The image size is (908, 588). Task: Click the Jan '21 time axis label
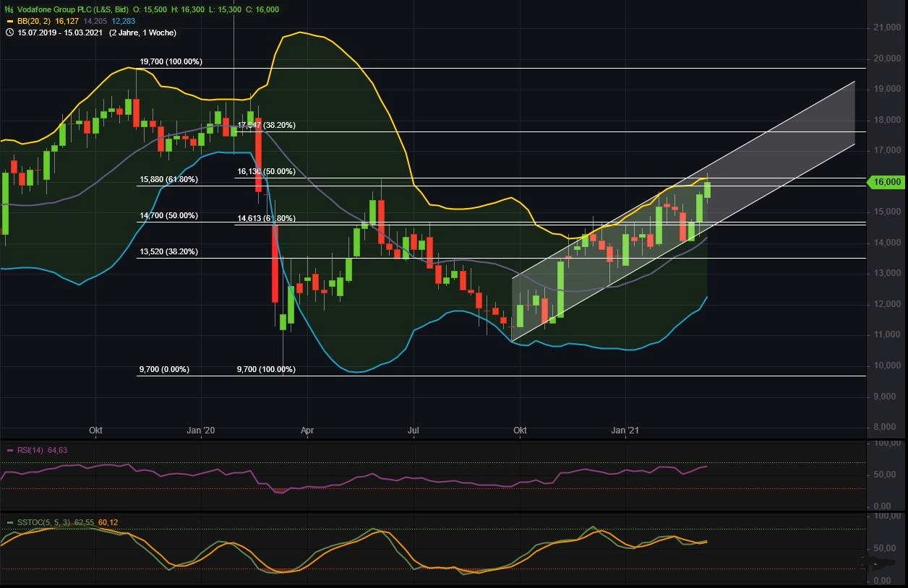(625, 431)
